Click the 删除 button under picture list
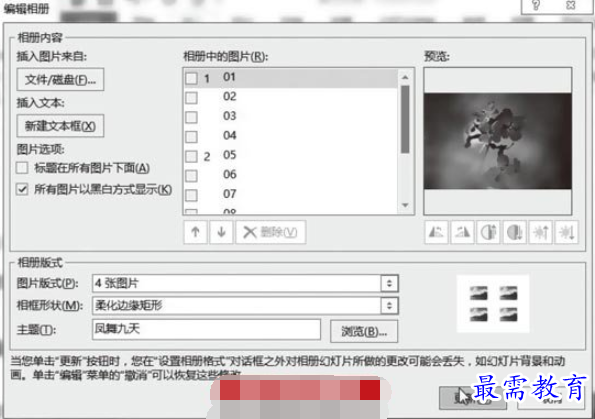The image size is (595, 419). tap(271, 232)
